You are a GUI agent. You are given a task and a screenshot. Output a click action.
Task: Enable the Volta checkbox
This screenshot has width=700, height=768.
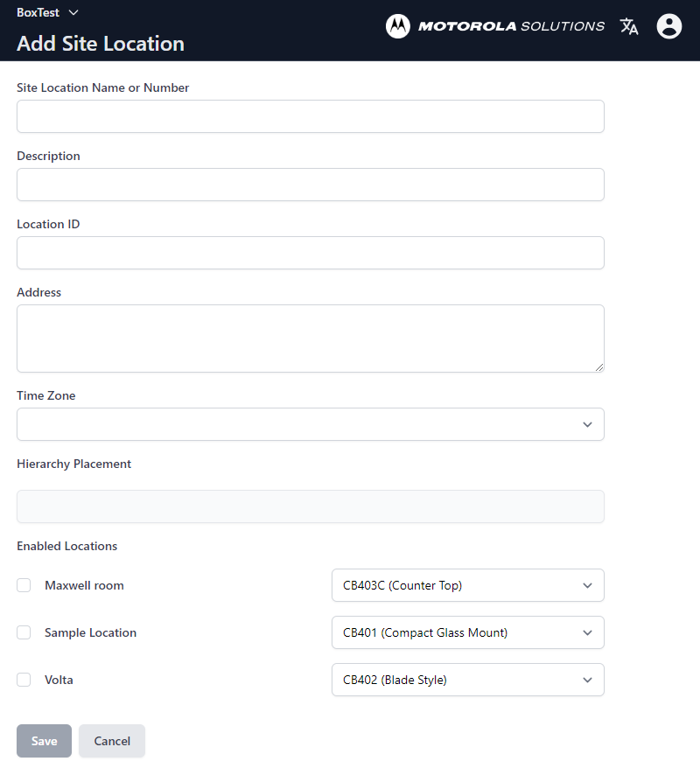[24, 680]
